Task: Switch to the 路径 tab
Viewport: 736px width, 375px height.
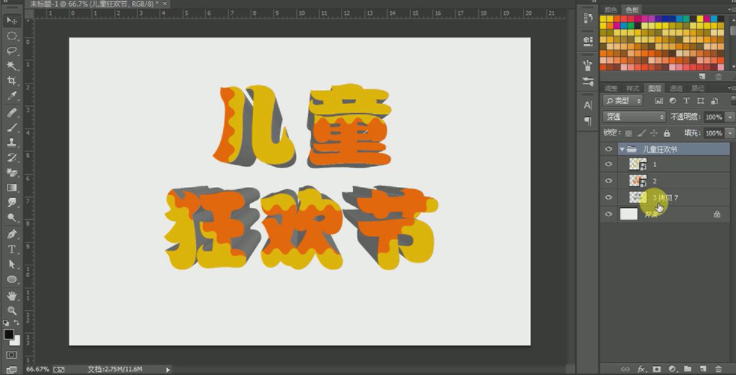Action: [x=698, y=88]
